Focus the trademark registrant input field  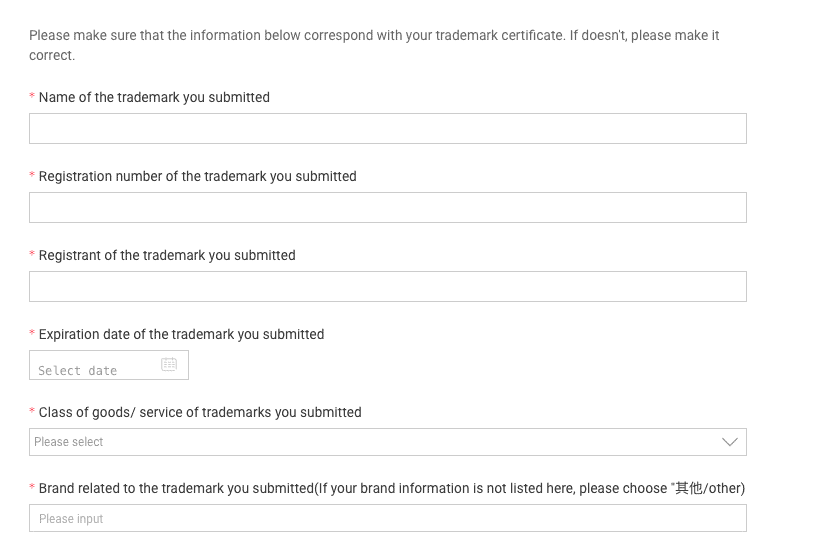(x=387, y=287)
